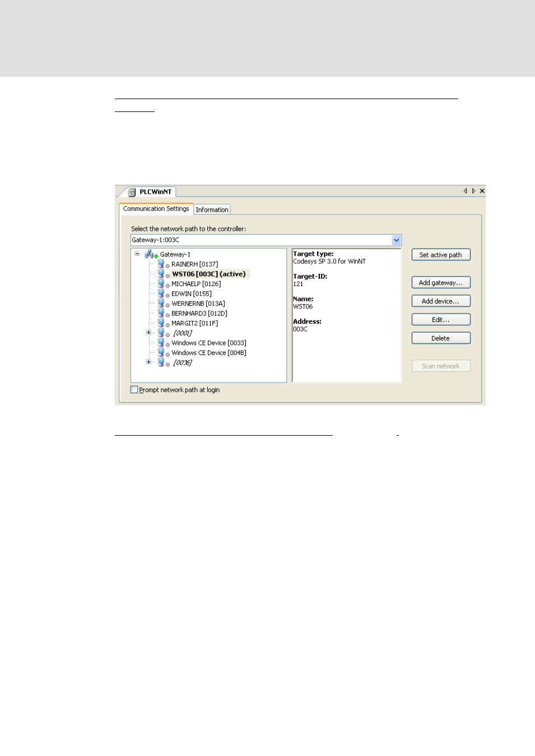Click the Windows CE Device [004B] icon

click(x=161, y=353)
